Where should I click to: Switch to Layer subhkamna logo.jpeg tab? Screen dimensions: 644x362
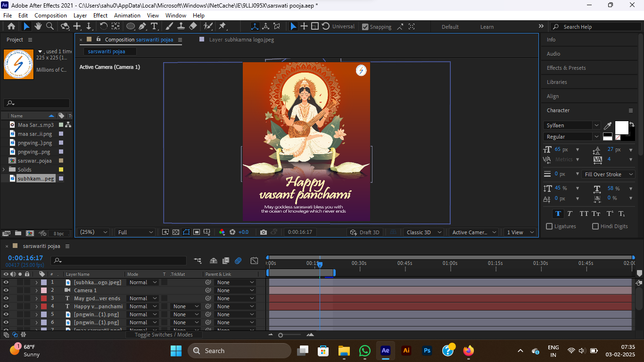(241, 40)
